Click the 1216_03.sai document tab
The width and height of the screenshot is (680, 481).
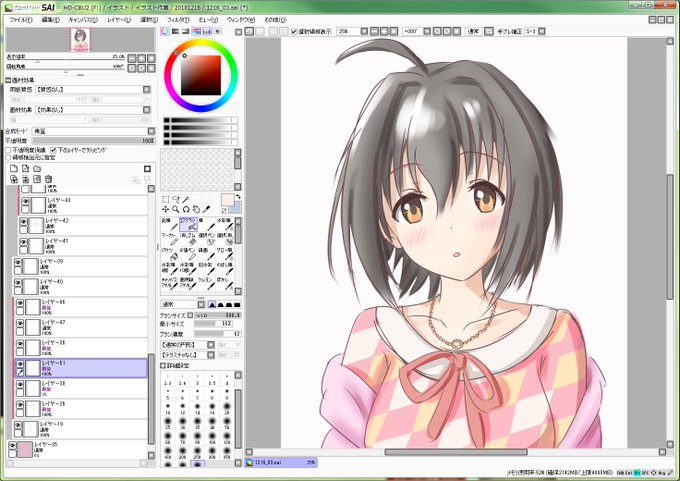point(281,463)
